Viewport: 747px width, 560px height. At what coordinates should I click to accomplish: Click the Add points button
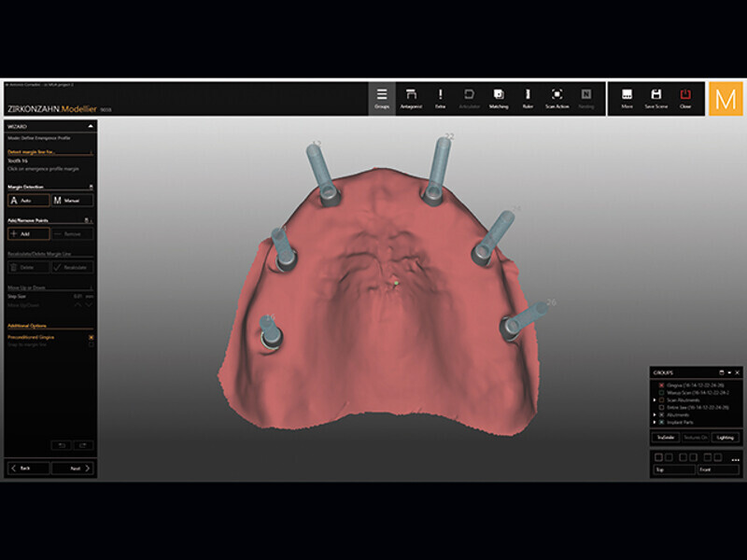[x=27, y=233]
